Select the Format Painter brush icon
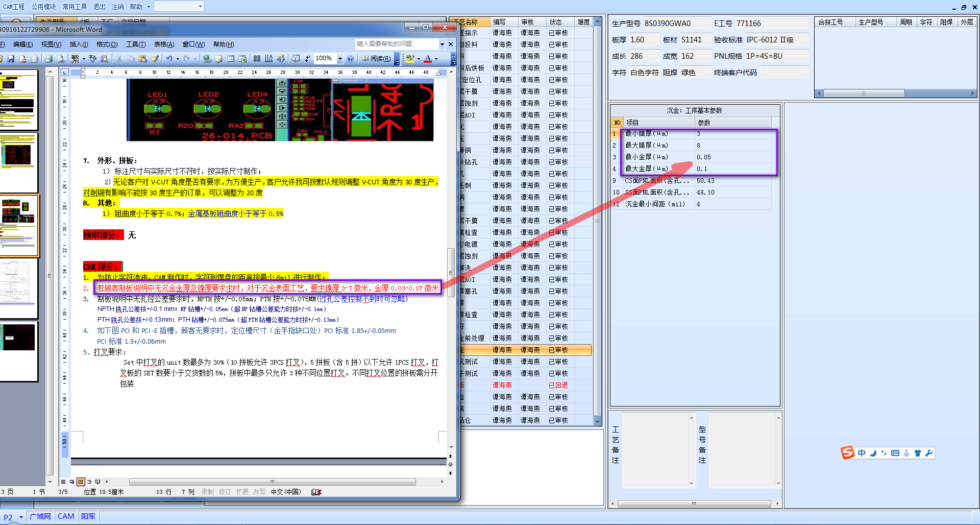The width and height of the screenshot is (980, 525). click(x=155, y=59)
